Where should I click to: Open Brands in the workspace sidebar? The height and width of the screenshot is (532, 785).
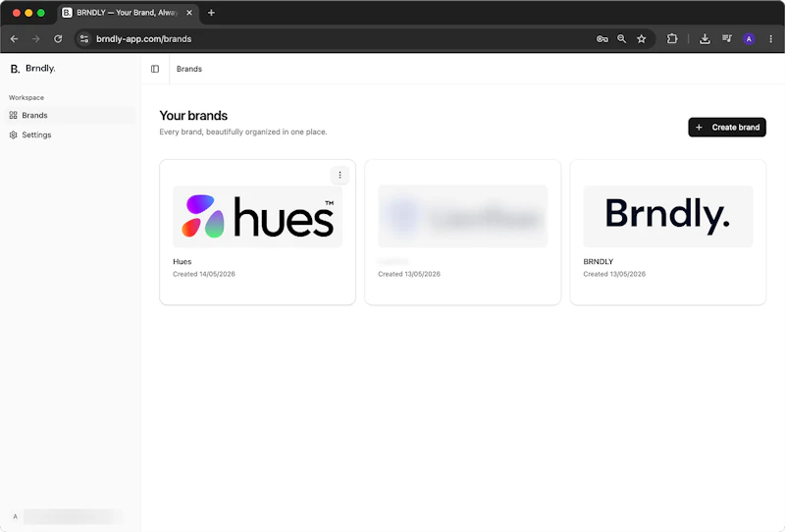70,115
